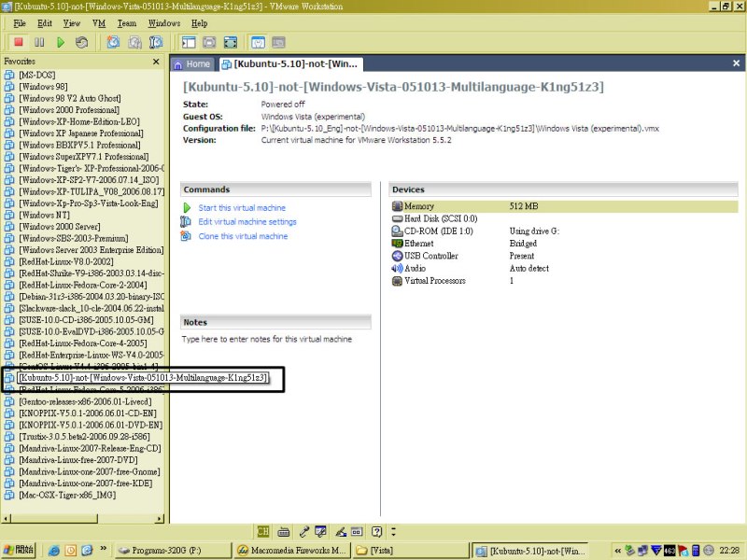Click Favorites horizontal scrollbar right arrow

pos(160,519)
